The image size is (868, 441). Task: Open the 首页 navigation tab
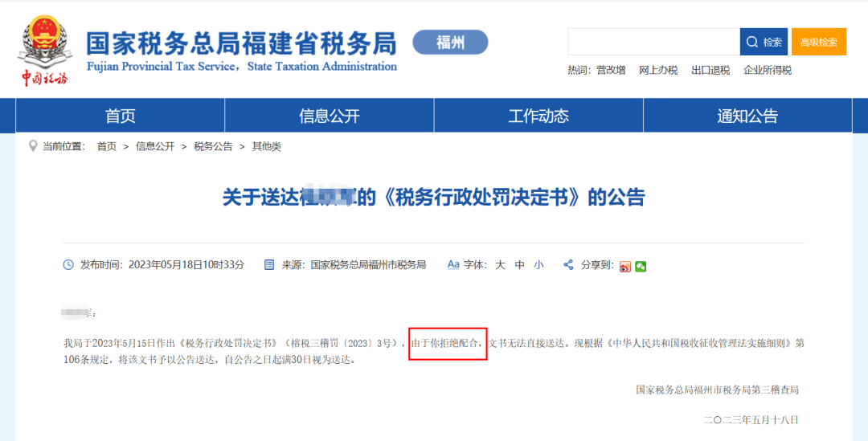click(121, 116)
